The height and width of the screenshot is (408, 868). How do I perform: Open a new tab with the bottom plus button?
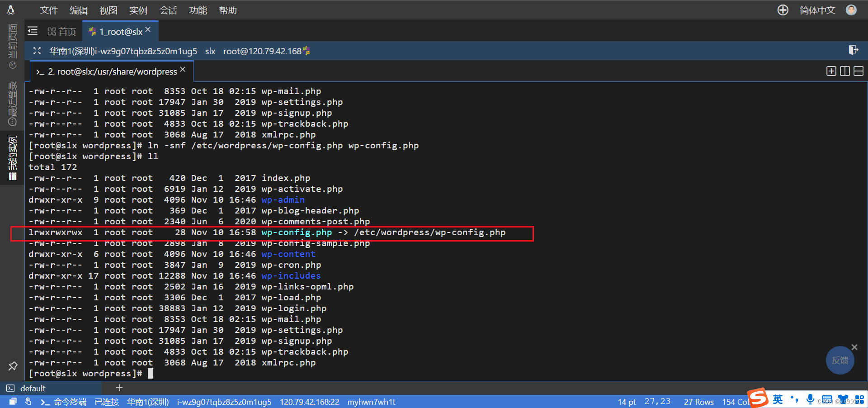coord(119,388)
